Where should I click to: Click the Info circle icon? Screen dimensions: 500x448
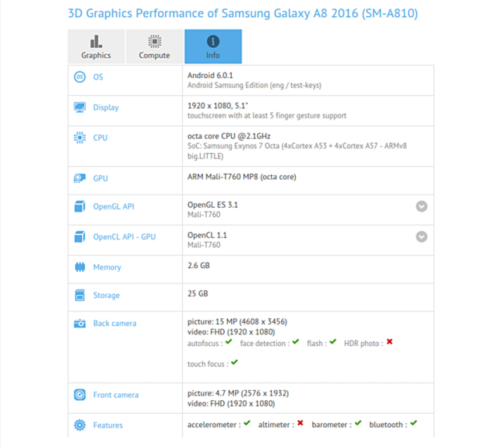pos(213,41)
